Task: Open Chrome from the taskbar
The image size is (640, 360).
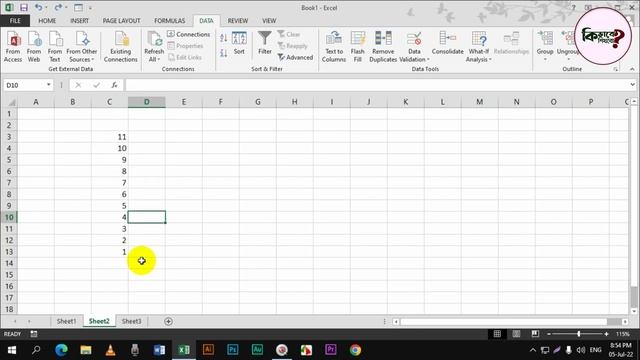Action: (x=355, y=350)
